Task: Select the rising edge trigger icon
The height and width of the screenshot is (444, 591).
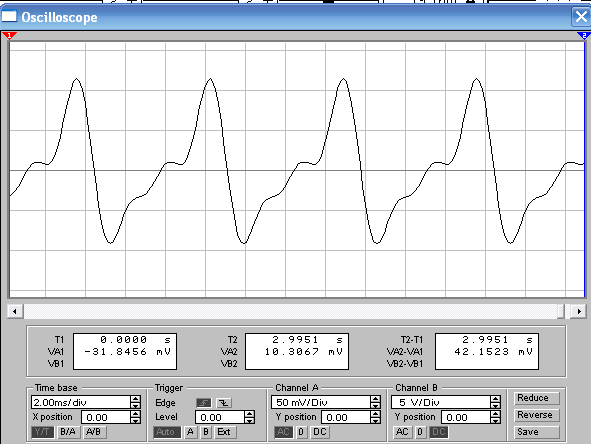Action: pos(204,403)
